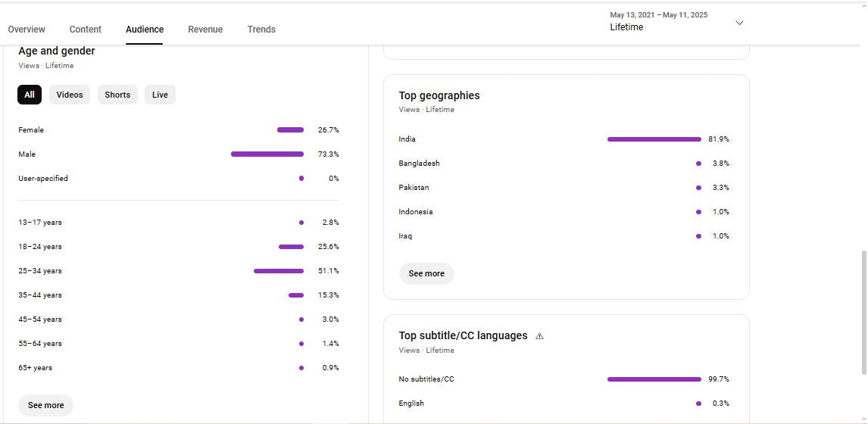
Task: Click the 25–34 years age bar
Action: tap(278, 271)
